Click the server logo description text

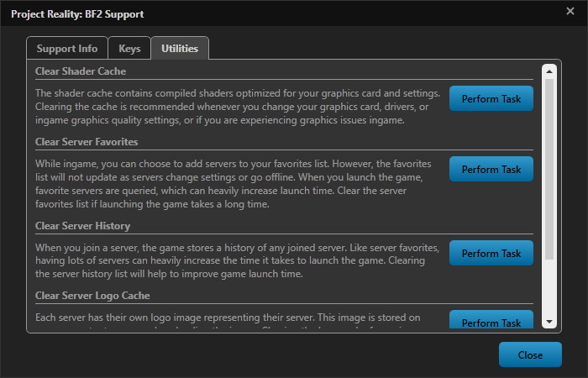click(228, 320)
